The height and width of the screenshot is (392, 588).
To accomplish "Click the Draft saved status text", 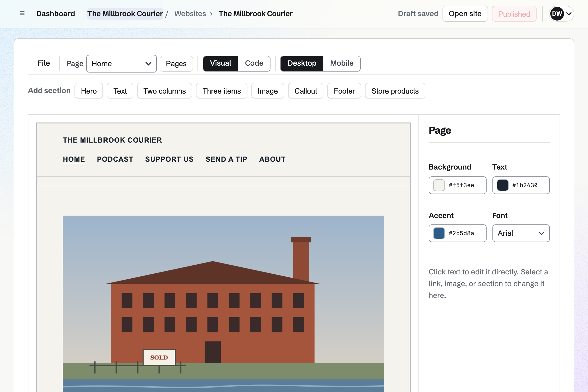I will click(x=418, y=13).
